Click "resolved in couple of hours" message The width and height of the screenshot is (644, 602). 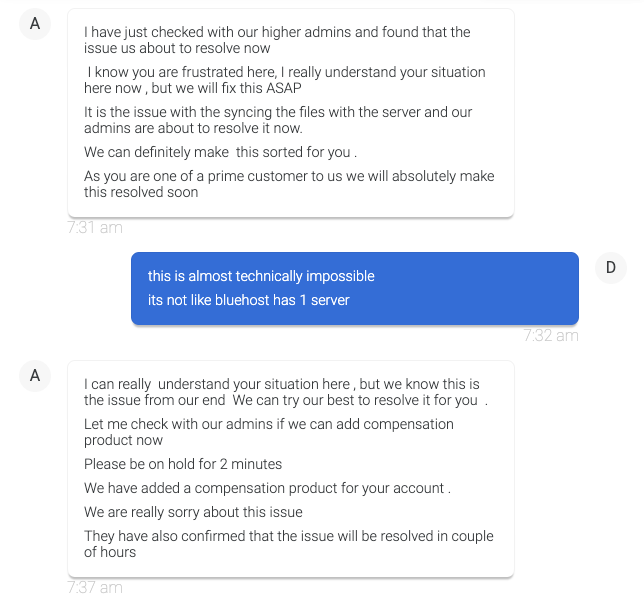[289, 544]
